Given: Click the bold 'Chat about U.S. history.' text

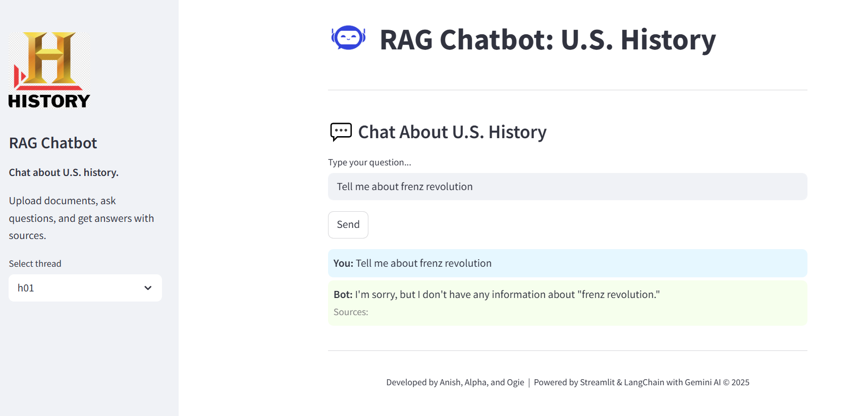Looking at the screenshot, I should (x=64, y=172).
